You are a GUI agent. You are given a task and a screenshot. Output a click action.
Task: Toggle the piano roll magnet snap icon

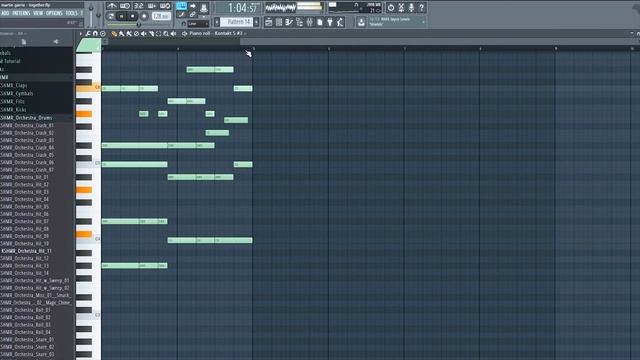coord(95,33)
